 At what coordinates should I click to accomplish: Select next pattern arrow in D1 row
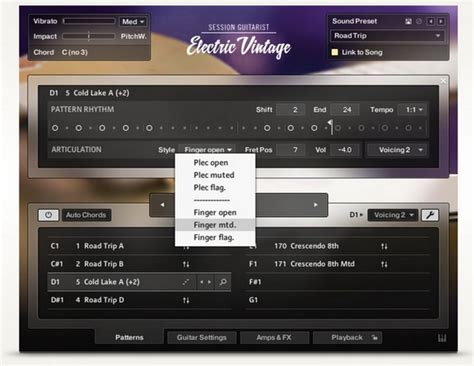209,282
